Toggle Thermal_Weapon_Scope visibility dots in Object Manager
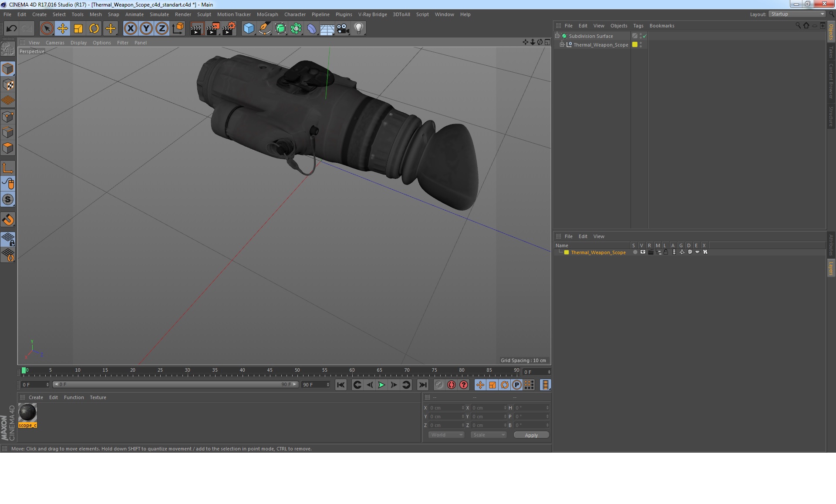Screen dimensions: 836x504 (x=640, y=45)
